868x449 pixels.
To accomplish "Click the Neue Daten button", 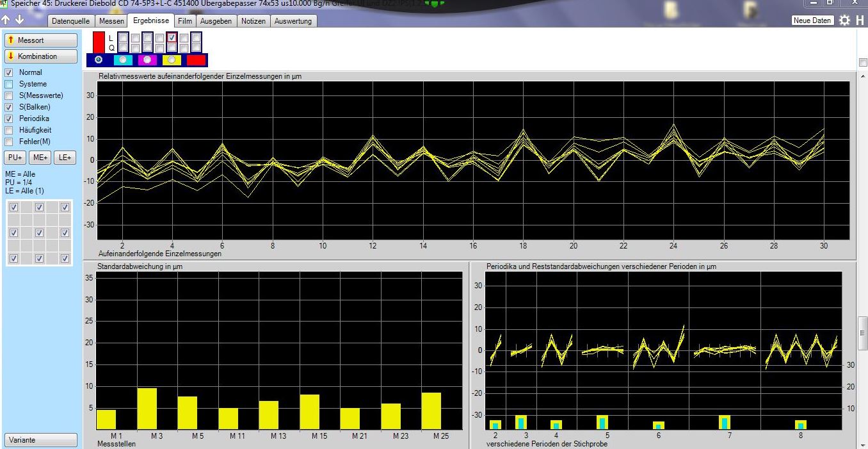I will [812, 20].
